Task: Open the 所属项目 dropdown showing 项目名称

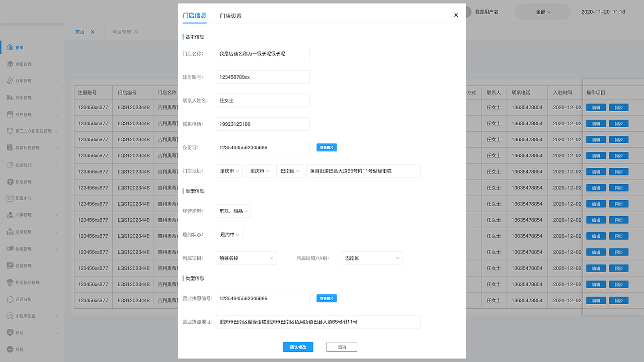Action: [x=246, y=258]
